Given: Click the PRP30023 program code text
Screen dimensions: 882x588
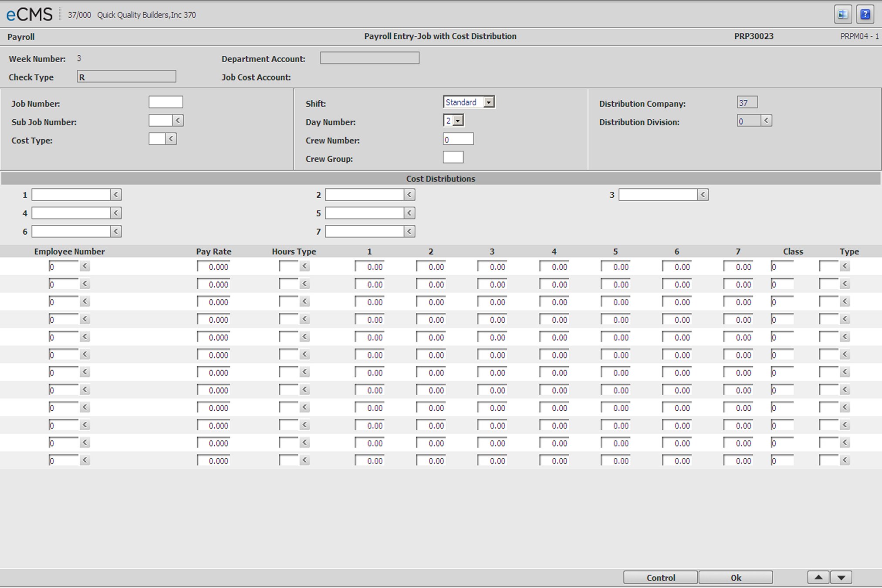Looking at the screenshot, I should (754, 36).
